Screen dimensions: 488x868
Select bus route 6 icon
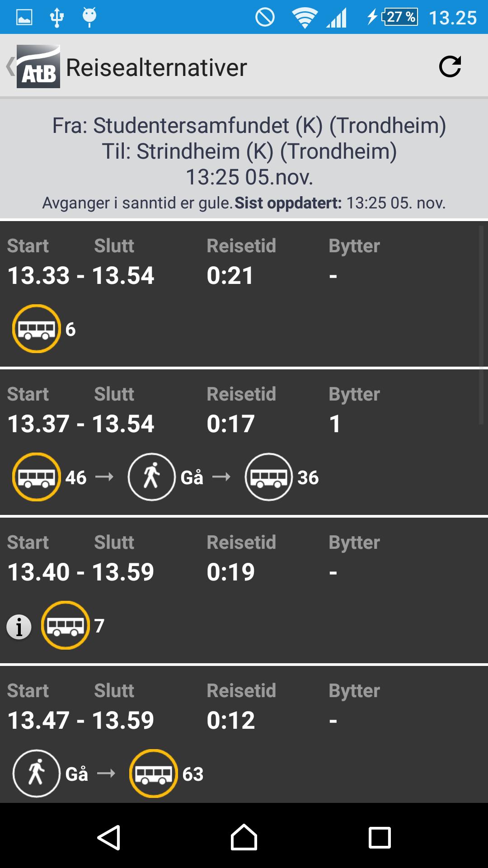click(36, 328)
